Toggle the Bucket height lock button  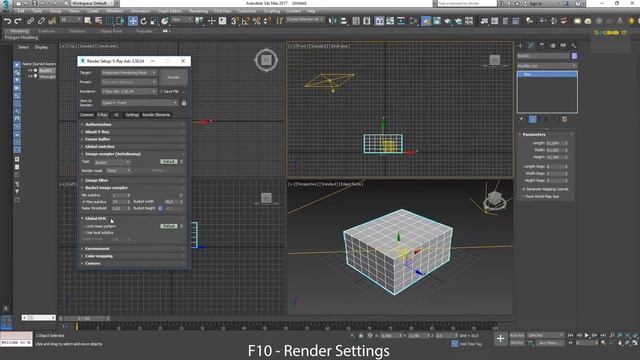click(160, 208)
